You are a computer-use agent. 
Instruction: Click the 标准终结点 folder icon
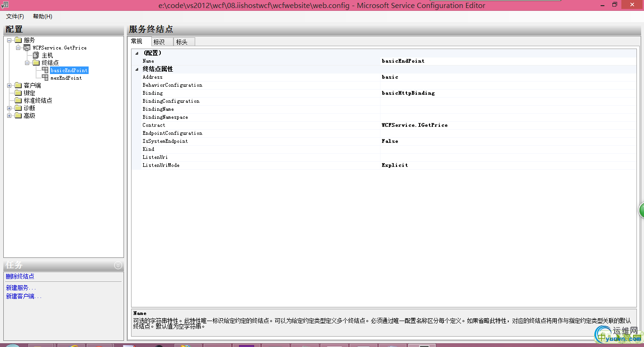point(18,100)
